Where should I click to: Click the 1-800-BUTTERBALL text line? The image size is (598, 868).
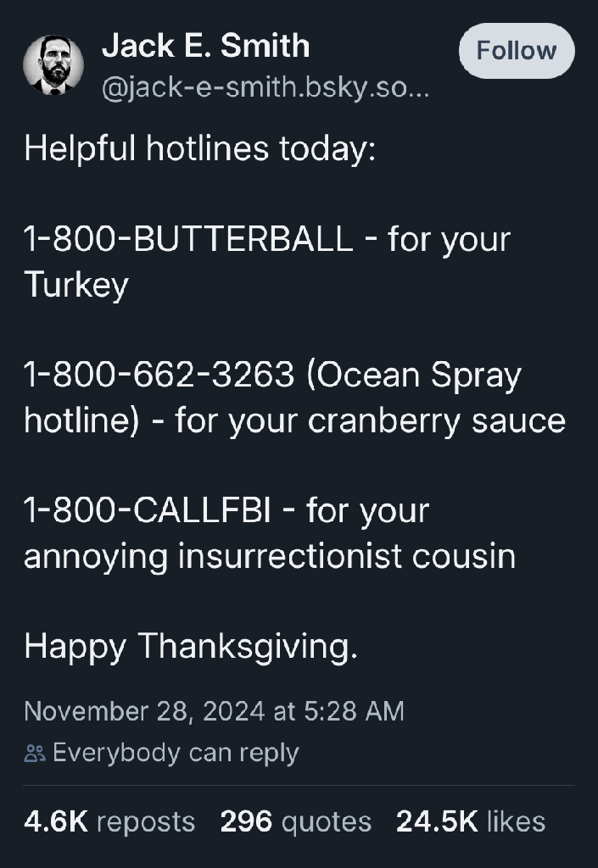(267, 239)
